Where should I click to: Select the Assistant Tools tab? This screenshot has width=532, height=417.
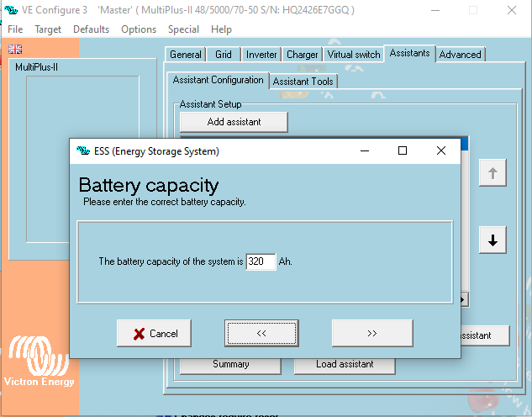[303, 82]
